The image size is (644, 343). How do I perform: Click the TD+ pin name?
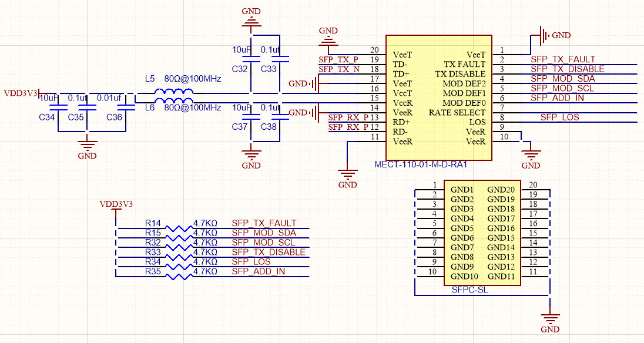tap(401, 74)
